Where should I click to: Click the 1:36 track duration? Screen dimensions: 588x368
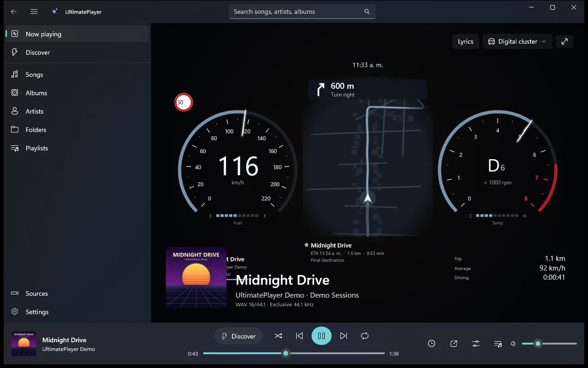394,354
